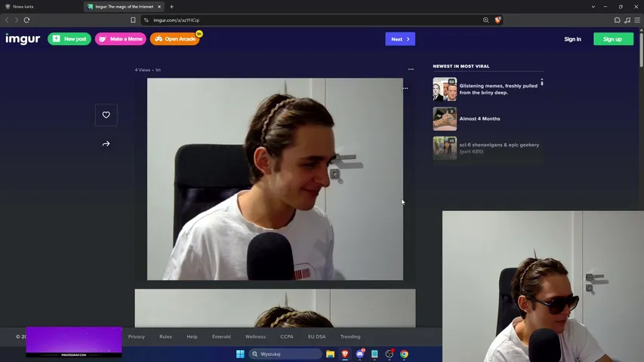The height and width of the screenshot is (362, 644).
Task: Click the zoom magnifier icon in the address bar
Action: coord(486,20)
